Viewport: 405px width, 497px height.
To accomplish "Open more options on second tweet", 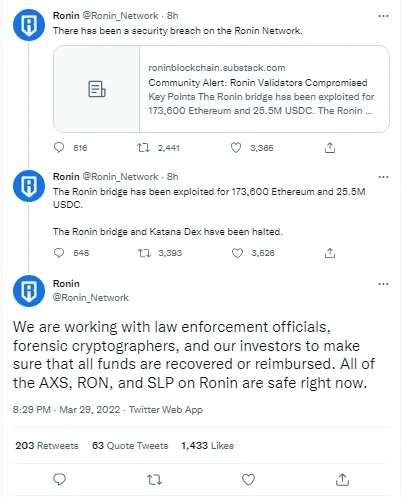I will coord(383,177).
